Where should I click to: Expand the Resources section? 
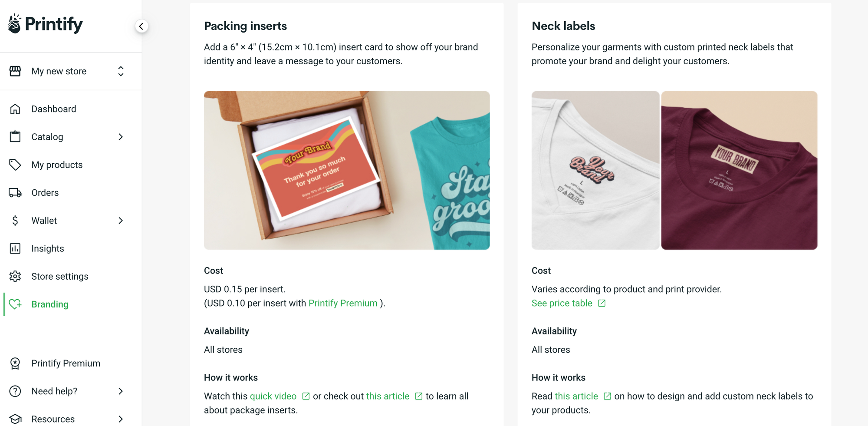(121, 419)
